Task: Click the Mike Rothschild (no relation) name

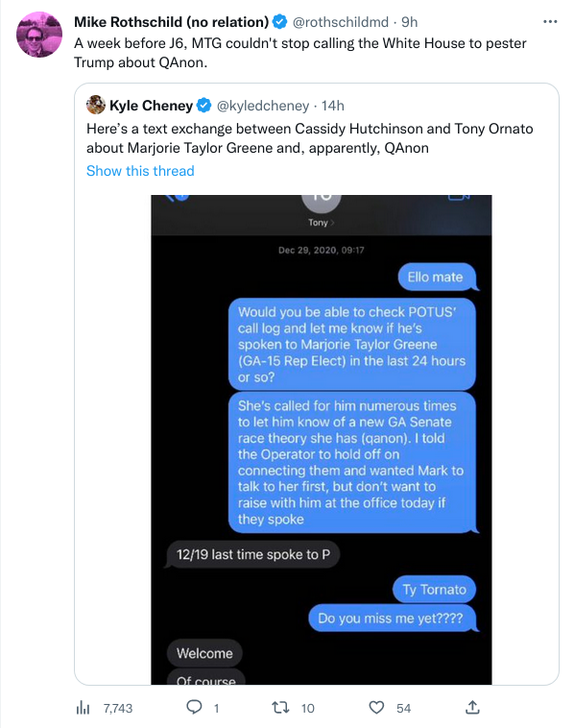Action: tap(171, 22)
